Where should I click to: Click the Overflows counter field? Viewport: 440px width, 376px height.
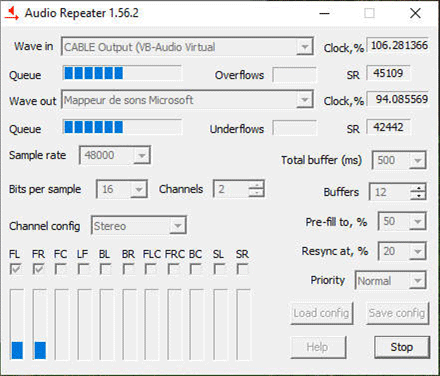click(294, 75)
